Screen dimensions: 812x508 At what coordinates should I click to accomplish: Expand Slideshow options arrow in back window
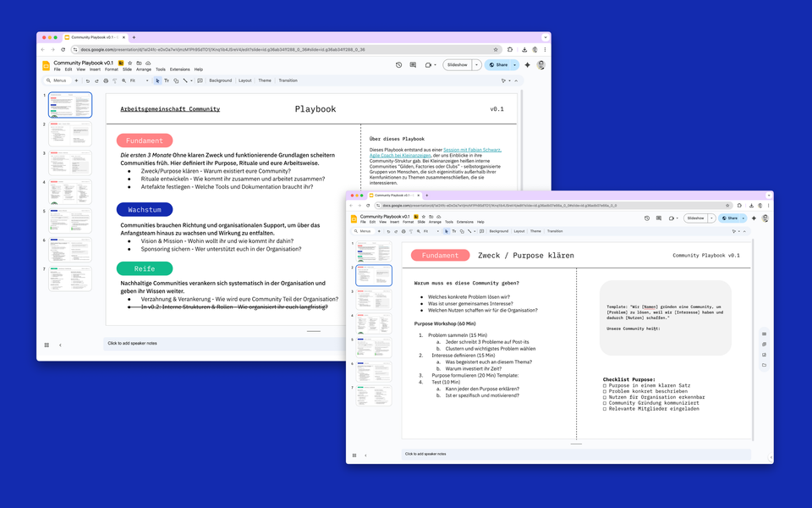(x=476, y=65)
